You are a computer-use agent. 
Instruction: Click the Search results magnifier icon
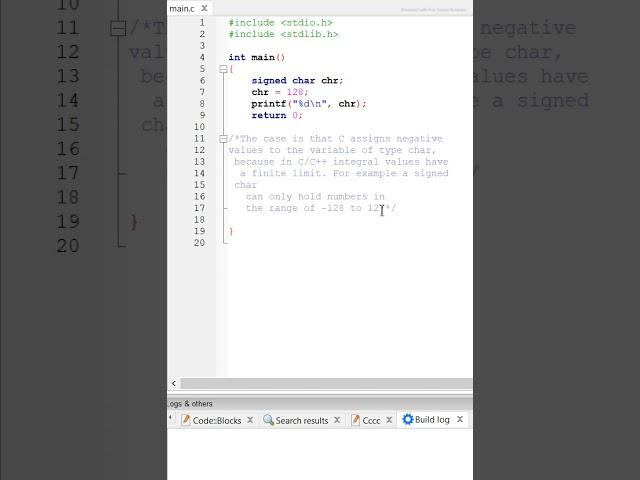[x=268, y=420]
